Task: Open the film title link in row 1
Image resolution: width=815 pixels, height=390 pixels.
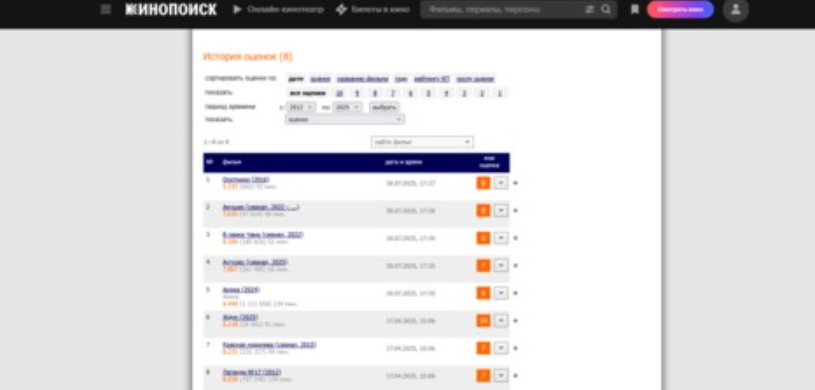Action: coord(245,179)
